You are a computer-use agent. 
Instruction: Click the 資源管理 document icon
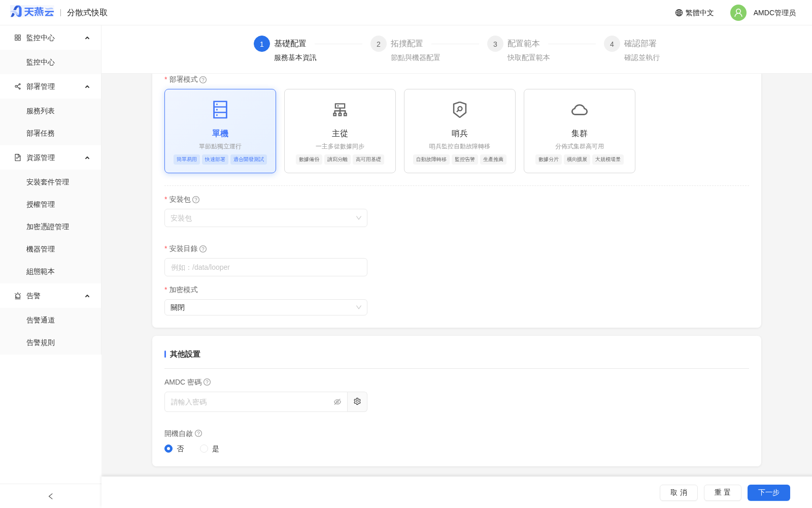pos(18,157)
